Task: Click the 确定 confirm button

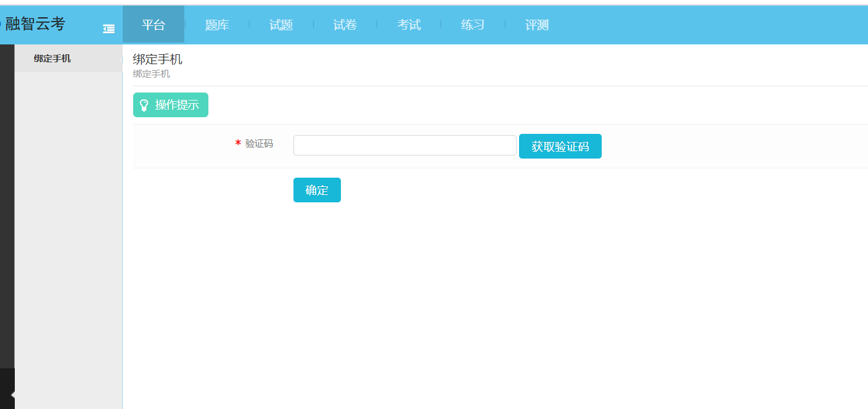Action: (317, 190)
